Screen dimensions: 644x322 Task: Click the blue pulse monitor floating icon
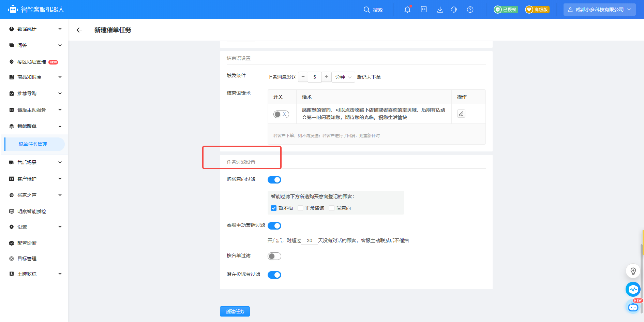[x=633, y=289]
